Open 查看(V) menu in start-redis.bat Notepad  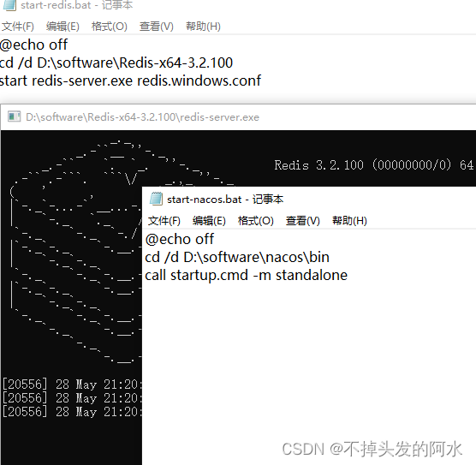[x=157, y=27]
